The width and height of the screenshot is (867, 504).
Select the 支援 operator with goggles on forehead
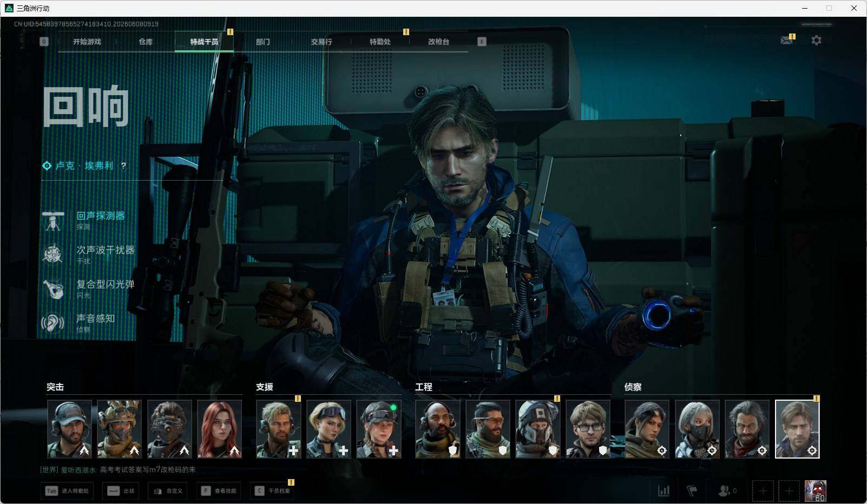click(x=329, y=429)
